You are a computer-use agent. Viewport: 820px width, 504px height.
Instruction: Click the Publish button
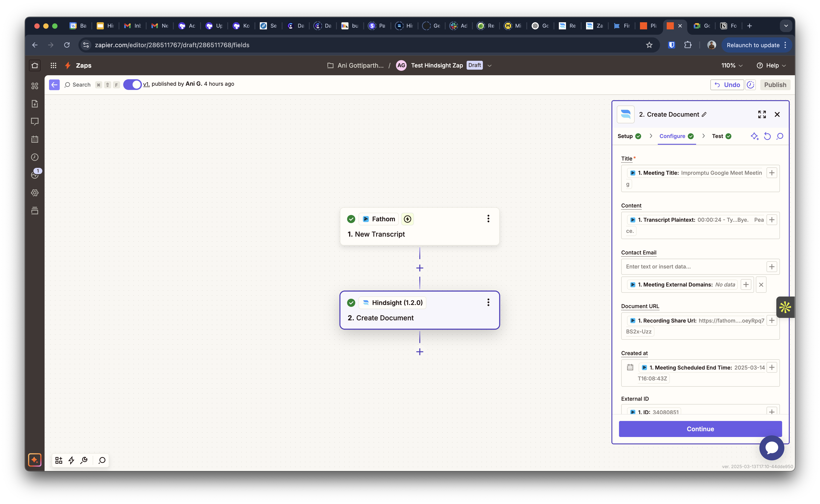click(775, 85)
